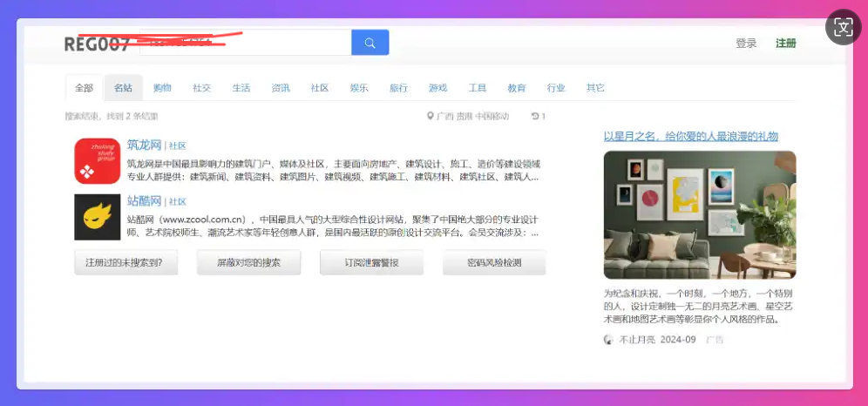This screenshot has height=406, width=868.
Task: Click the 密码风险检测 button
Action: click(494, 262)
